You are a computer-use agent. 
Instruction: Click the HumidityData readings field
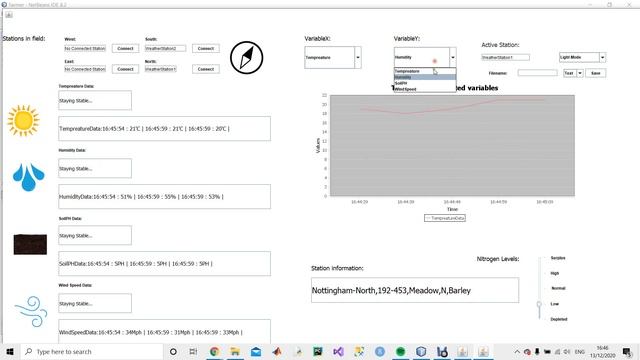pyautogui.click(x=164, y=196)
